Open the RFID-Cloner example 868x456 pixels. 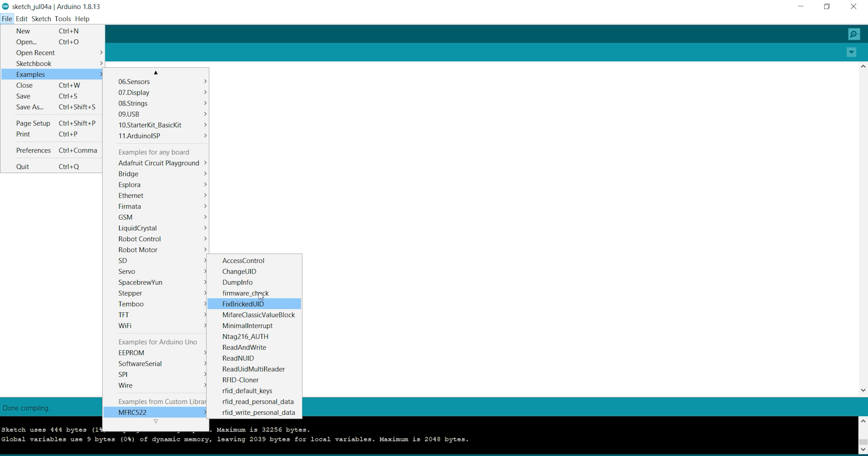[x=241, y=380]
